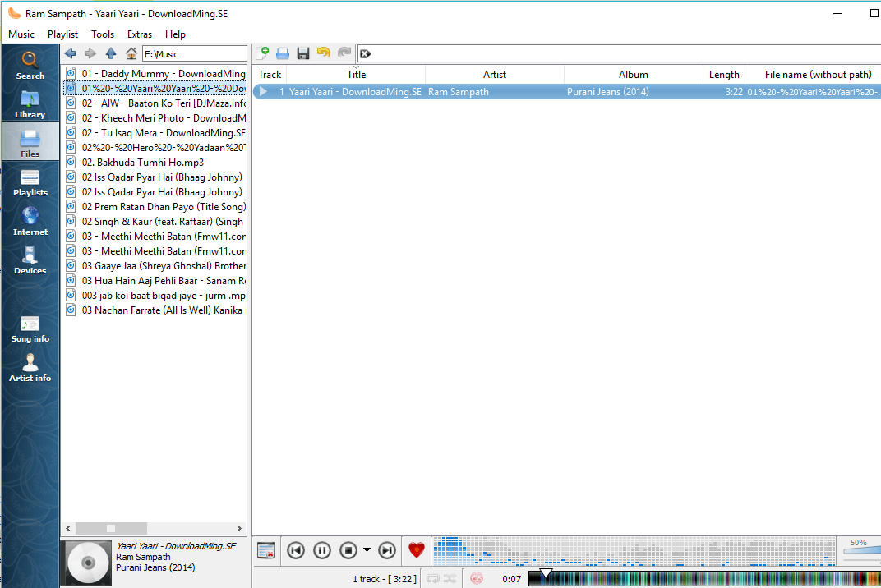Go to the home folder in the file browser
This screenshot has width=881, height=588.
point(131,53)
